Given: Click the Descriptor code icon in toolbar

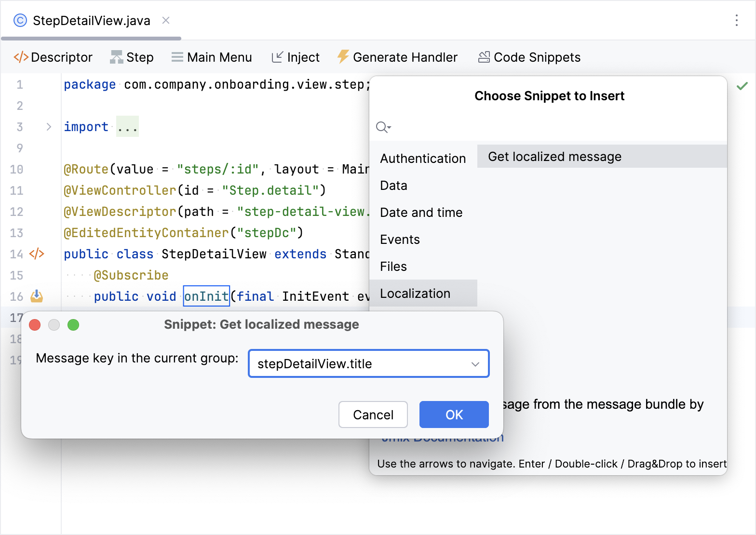Looking at the screenshot, I should [x=21, y=57].
